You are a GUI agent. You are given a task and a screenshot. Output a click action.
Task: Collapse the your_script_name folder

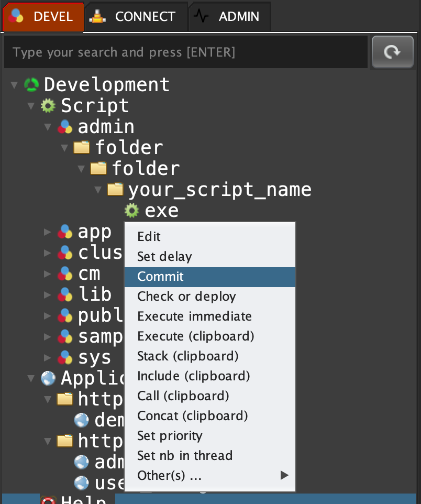98,190
